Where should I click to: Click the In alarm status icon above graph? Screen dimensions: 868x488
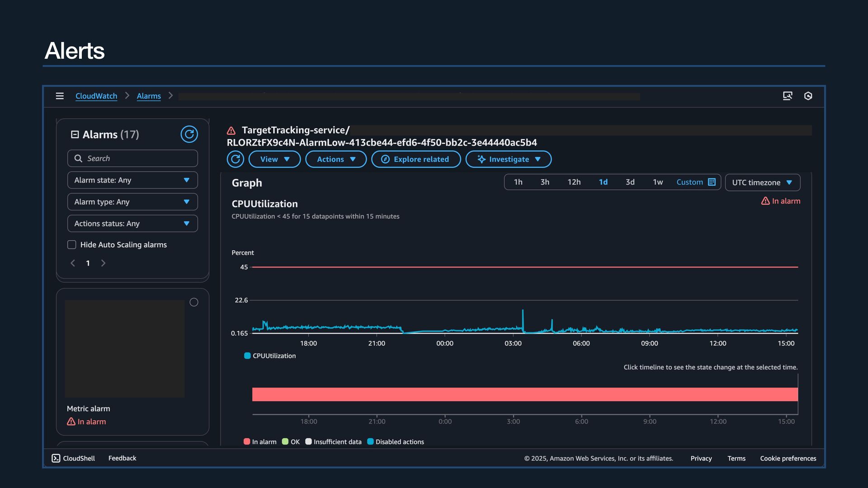tap(765, 201)
